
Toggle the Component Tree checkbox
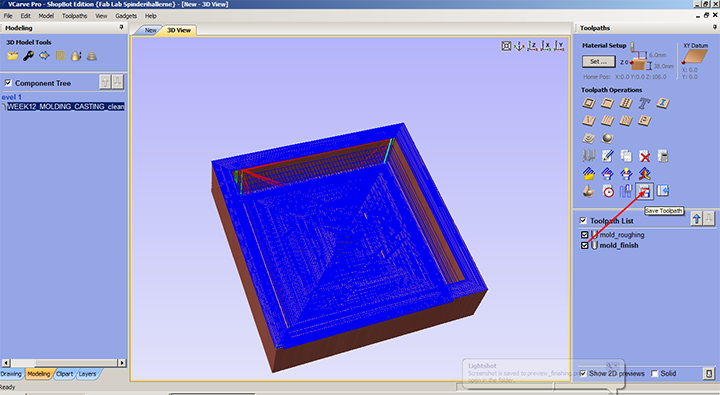coord(8,83)
